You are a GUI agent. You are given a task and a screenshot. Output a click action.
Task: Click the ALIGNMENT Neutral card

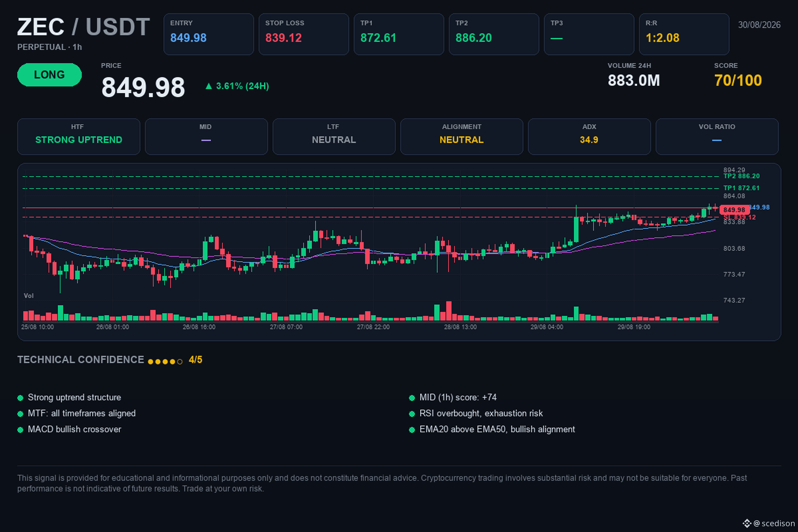pos(462,136)
